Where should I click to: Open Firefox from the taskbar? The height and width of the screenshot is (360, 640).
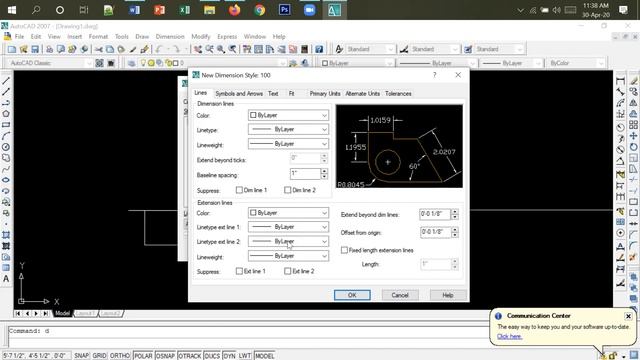[234, 10]
